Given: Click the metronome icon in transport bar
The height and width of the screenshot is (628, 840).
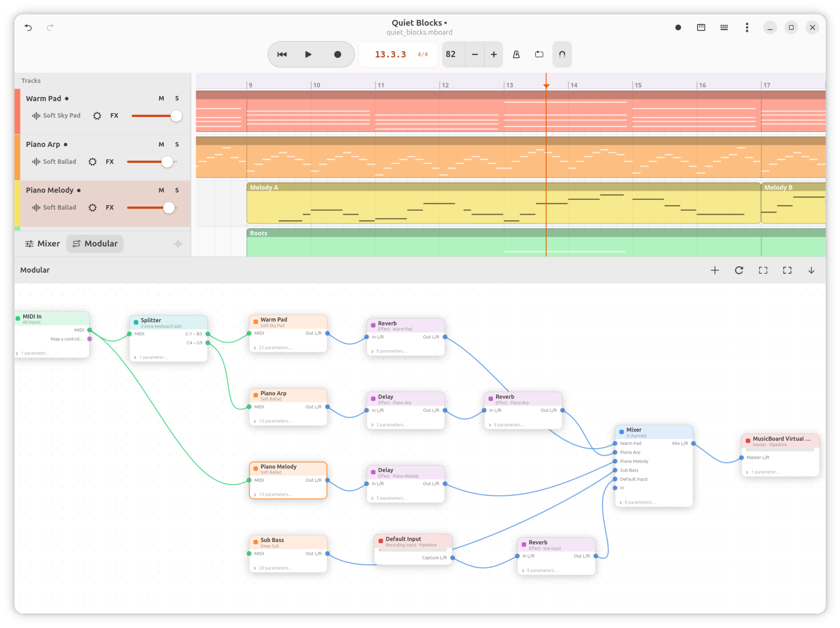Looking at the screenshot, I should pyautogui.click(x=516, y=54).
